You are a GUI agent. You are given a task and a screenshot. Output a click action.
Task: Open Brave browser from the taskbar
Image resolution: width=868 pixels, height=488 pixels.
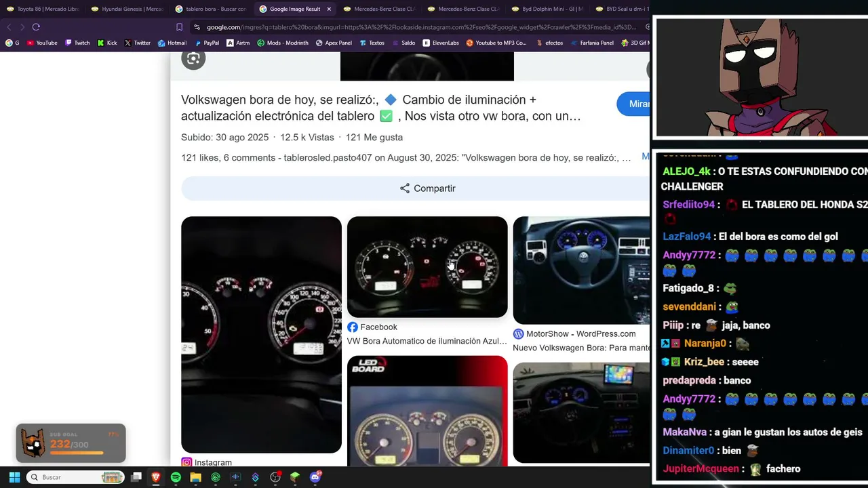156,477
